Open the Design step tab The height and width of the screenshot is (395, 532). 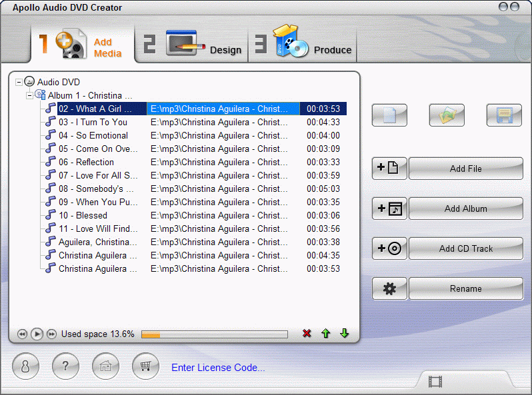click(x=192, y=45)
